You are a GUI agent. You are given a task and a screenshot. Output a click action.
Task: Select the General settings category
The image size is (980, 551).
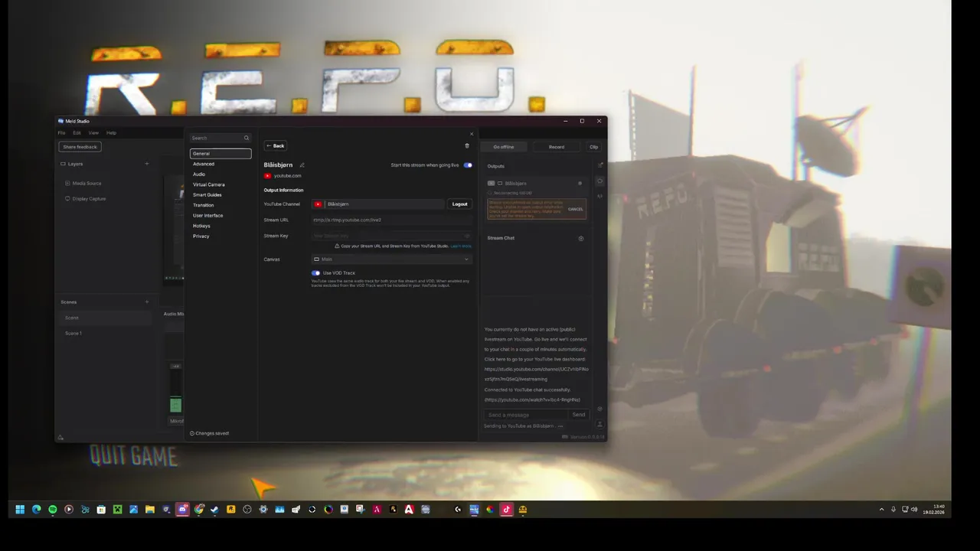pos(220,154)
